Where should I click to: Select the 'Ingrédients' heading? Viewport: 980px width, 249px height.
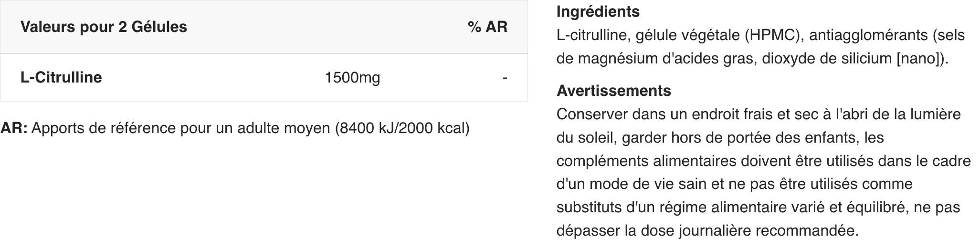[598, 11]
